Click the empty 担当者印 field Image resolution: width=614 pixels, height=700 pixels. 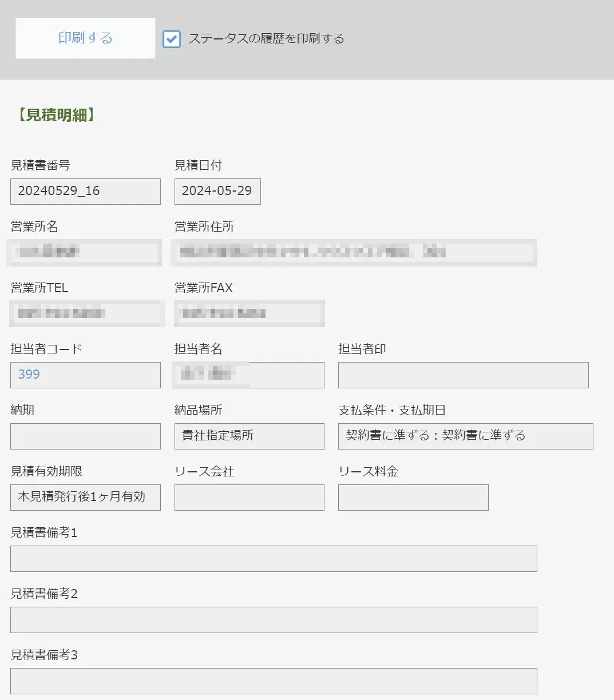pos(463,375)
